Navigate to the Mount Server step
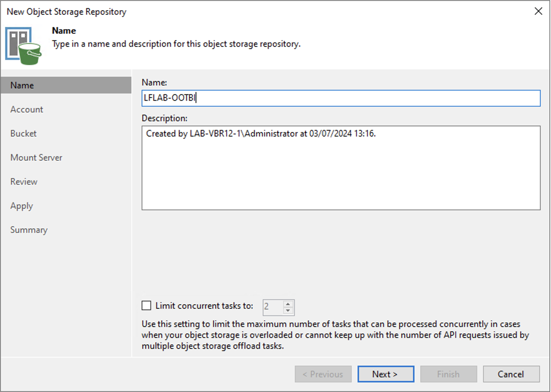 point(36,157)
